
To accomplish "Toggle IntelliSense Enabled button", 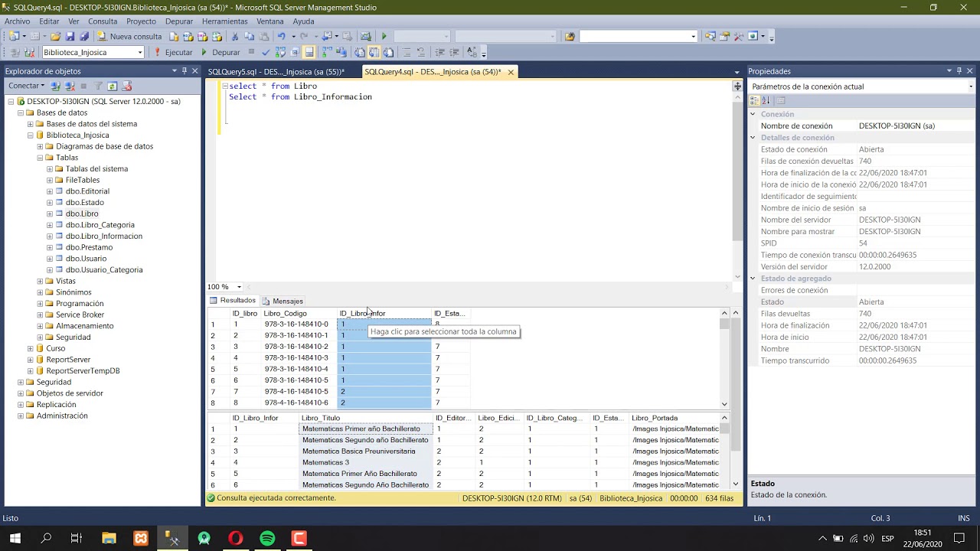I will [309, 52].
